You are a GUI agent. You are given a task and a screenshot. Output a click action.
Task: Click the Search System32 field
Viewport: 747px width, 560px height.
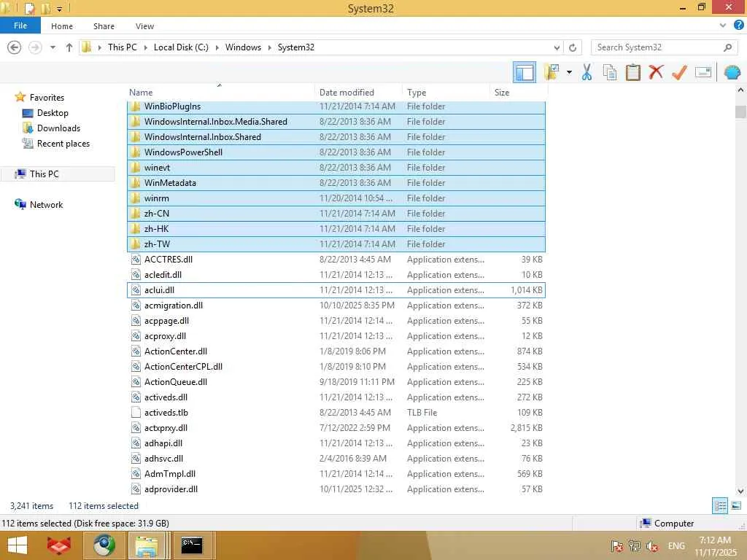[657, 47]
